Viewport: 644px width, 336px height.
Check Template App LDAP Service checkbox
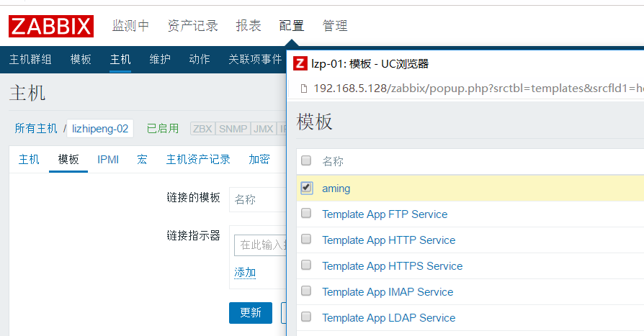[x=306, y=317]
